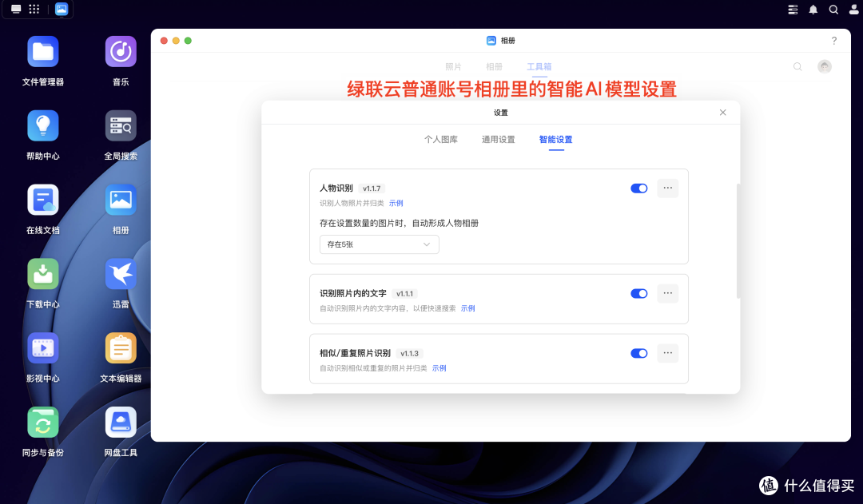Click 示例 link under 识别照片内的文字

click(467, 308)
